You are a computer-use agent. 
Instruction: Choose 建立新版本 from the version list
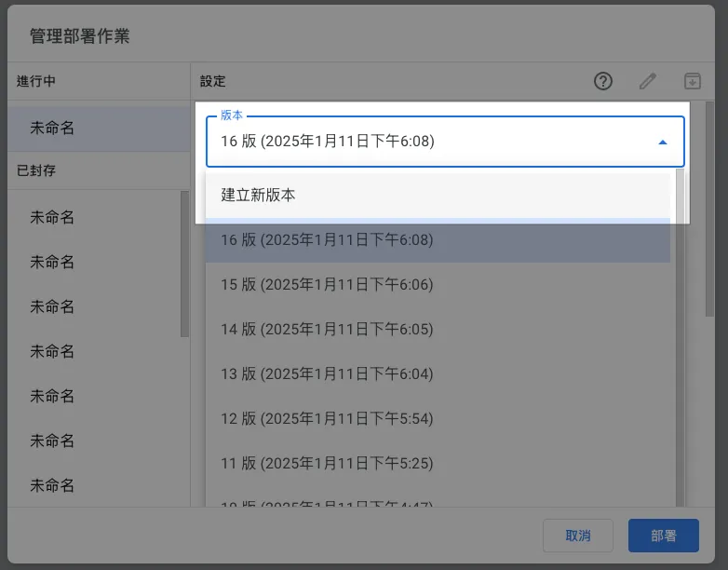tap(438, 195)
